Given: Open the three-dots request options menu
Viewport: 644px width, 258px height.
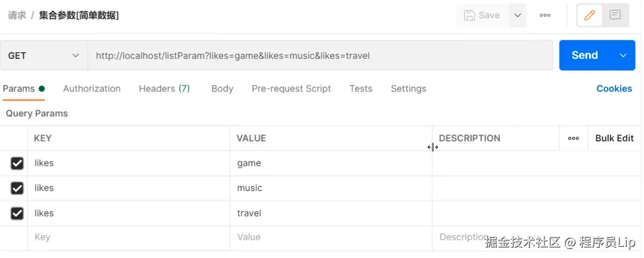Looking at the screenshot, I should pyautogui.click(x=545, y=15).
